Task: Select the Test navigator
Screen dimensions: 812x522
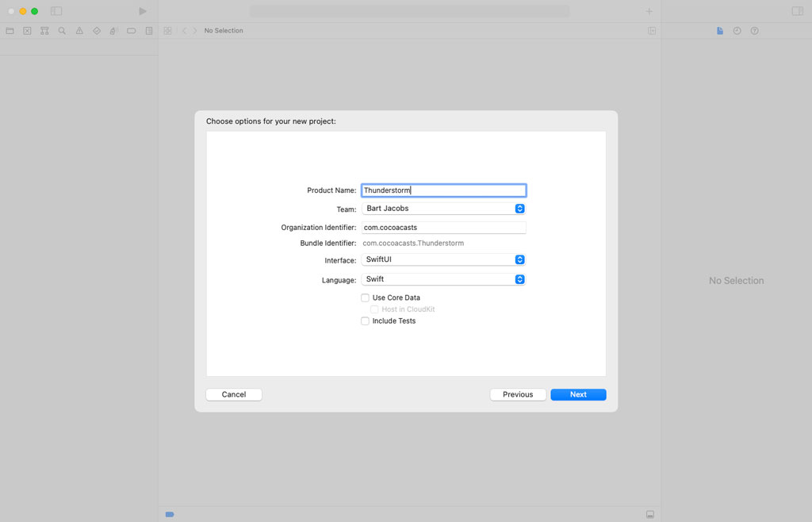Action: 96,30
